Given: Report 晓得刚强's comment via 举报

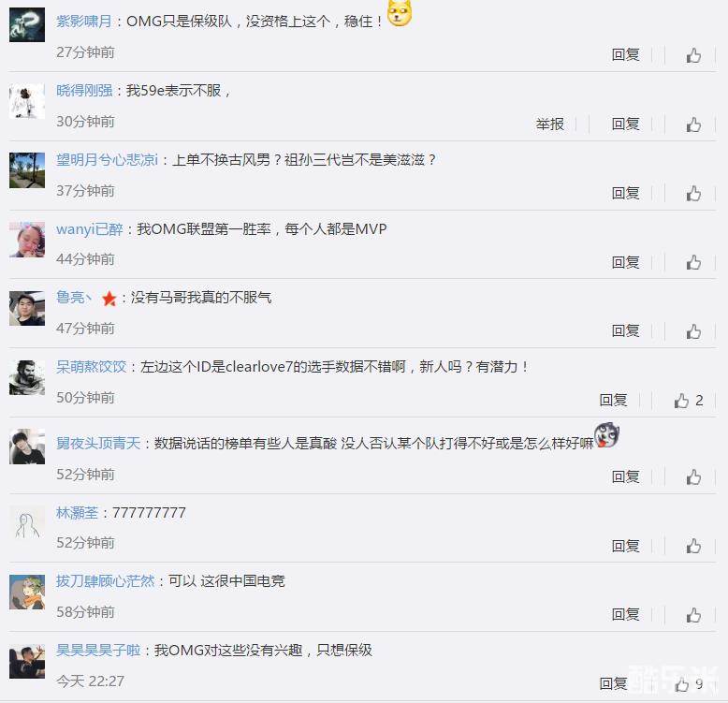Looking at the screenshot, I should 549,124.
